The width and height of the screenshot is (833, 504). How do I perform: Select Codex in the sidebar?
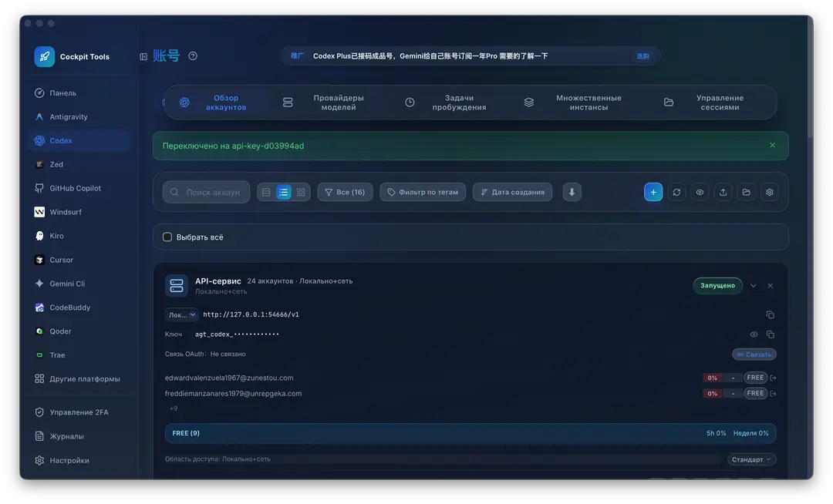[79, 140]
